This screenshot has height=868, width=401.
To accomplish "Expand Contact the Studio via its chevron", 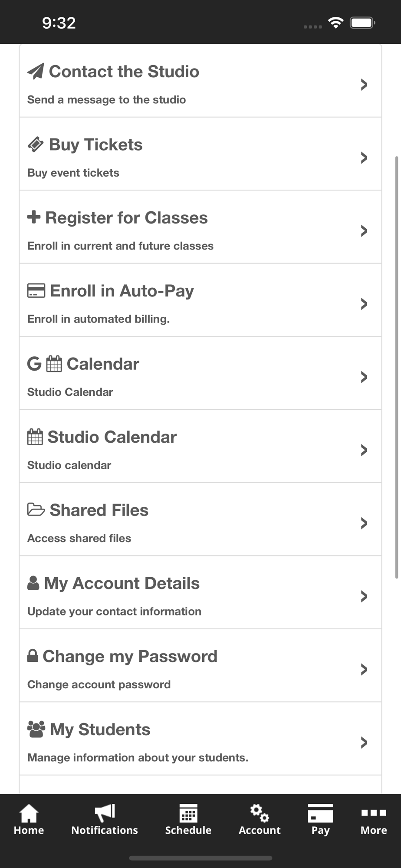I will (x=364, y=85).
